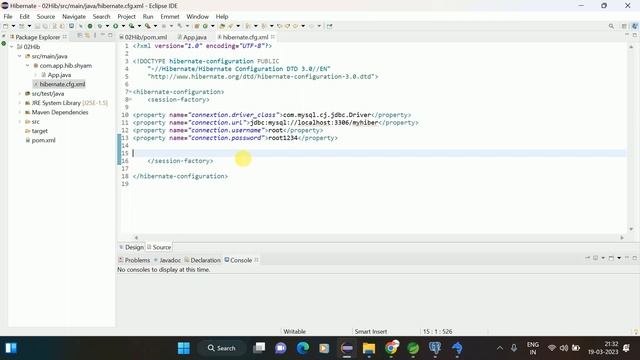Collapse the src/main/java folder node
The height and width of the screenshot is (360, 640).
pos(20,56)
